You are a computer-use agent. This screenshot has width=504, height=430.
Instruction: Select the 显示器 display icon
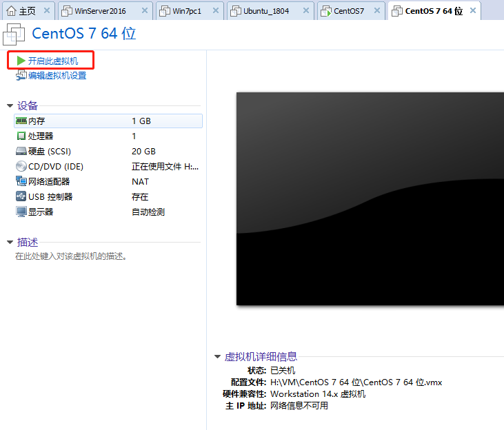(21, 212)
